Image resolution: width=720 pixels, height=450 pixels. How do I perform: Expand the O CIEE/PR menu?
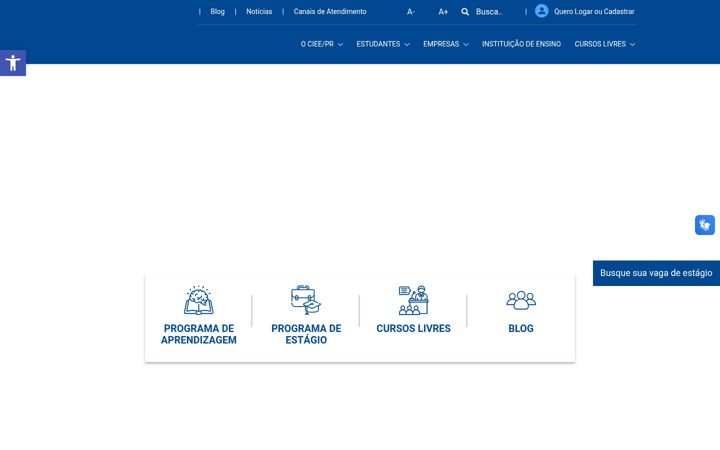[322, 44]
